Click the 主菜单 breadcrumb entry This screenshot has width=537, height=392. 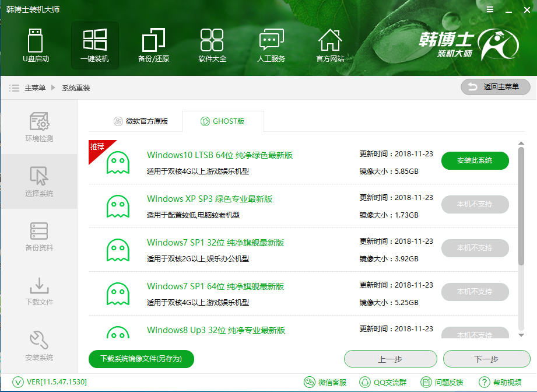36,87
